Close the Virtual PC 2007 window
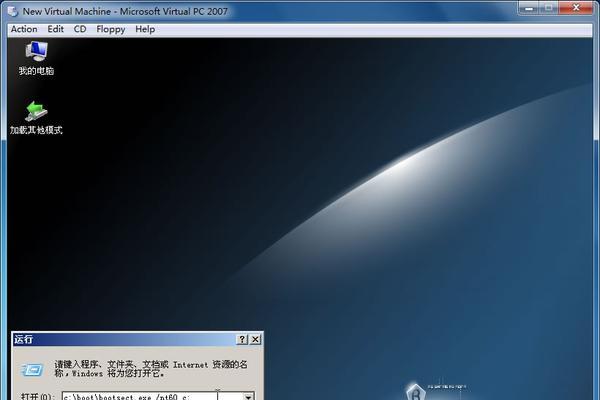This screenshot has height=400, width=600. click(576, 8)
